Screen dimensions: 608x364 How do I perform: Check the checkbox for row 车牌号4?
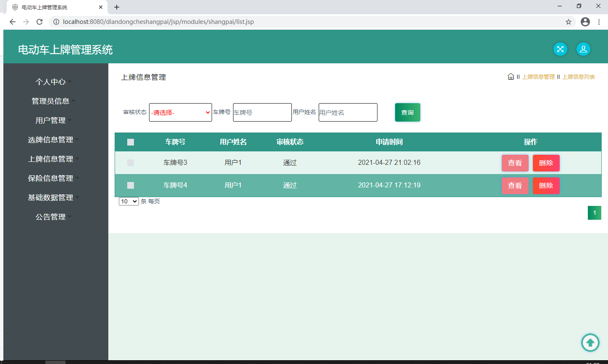click(x=131, y=185)
